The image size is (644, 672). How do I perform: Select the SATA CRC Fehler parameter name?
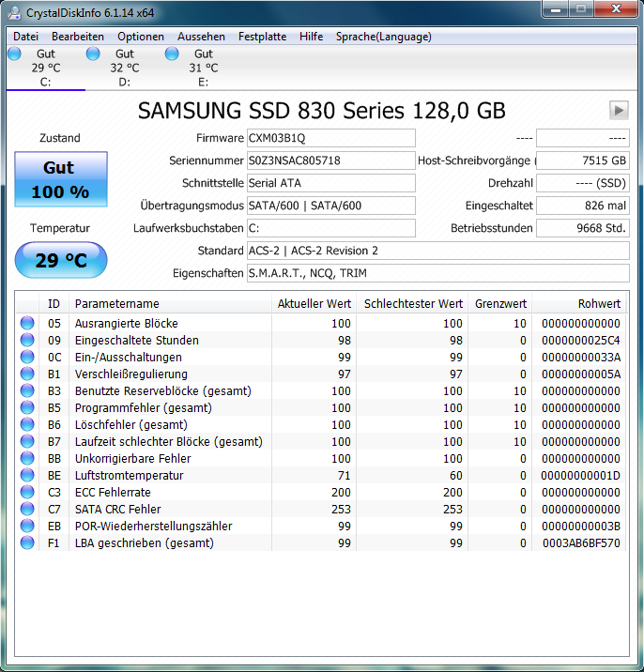tap(118, 509)
